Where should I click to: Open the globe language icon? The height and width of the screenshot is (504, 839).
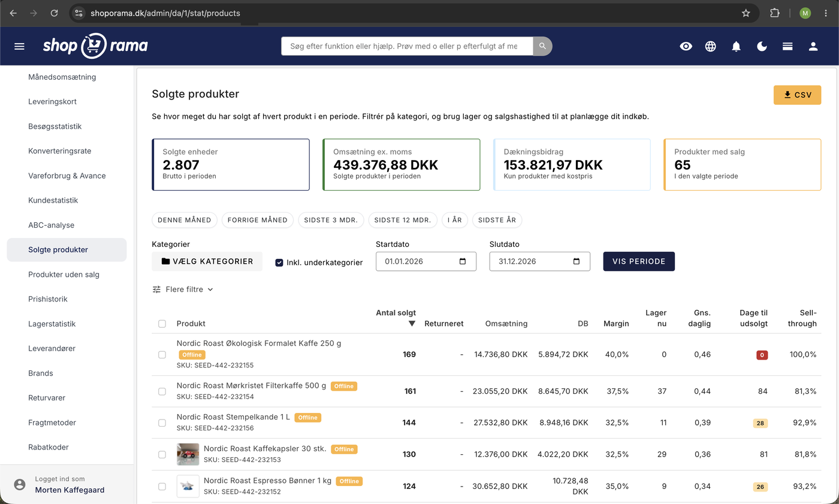[711, 46]
